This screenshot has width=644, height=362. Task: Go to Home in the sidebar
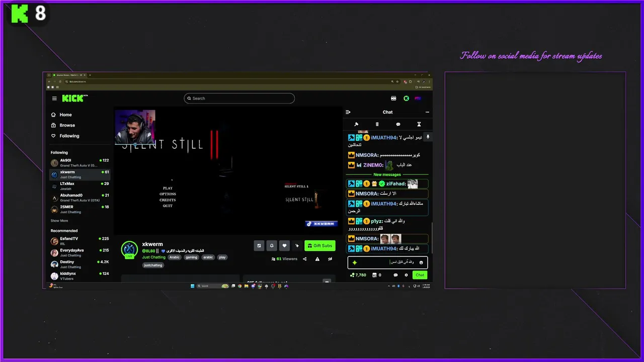coord(61,115)
